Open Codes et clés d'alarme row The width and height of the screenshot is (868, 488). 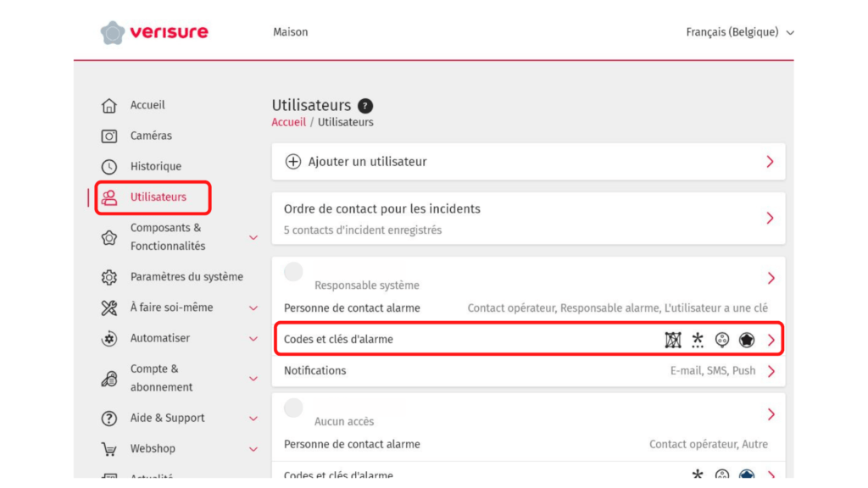click(528, 340)
